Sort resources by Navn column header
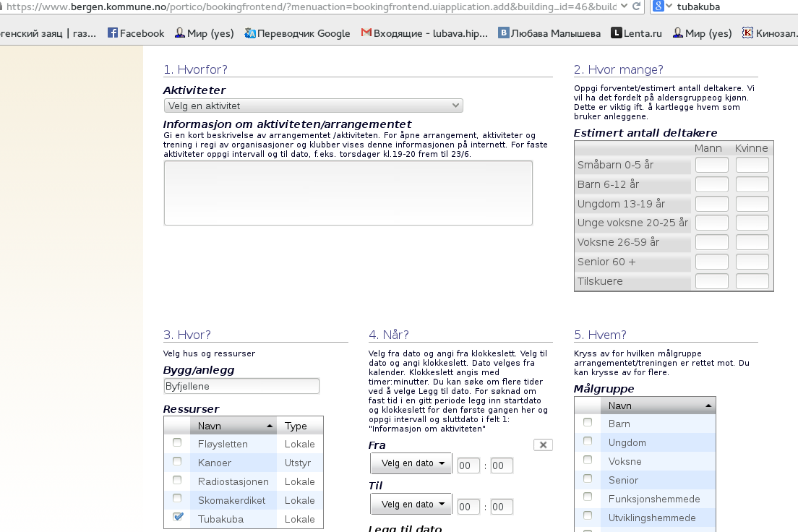 233,426
